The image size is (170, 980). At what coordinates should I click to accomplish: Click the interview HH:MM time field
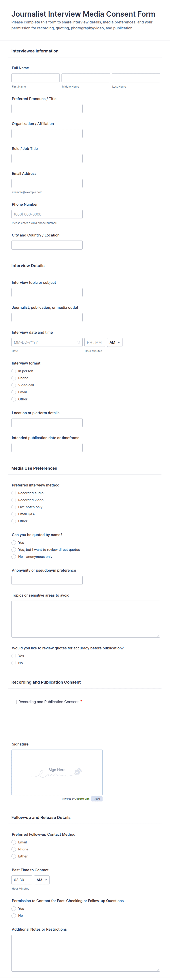pyautogui.click(x=94, y=342)
